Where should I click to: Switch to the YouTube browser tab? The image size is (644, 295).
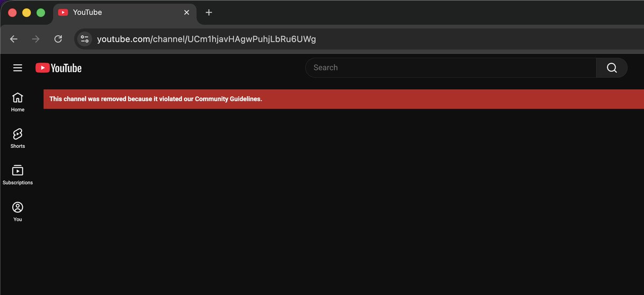125,12
